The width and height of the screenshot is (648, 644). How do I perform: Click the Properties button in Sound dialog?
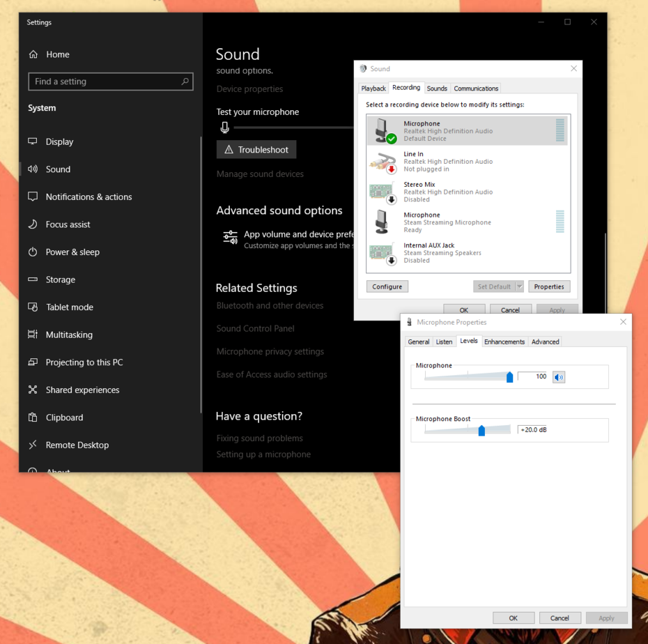click(x=549, y=286)
